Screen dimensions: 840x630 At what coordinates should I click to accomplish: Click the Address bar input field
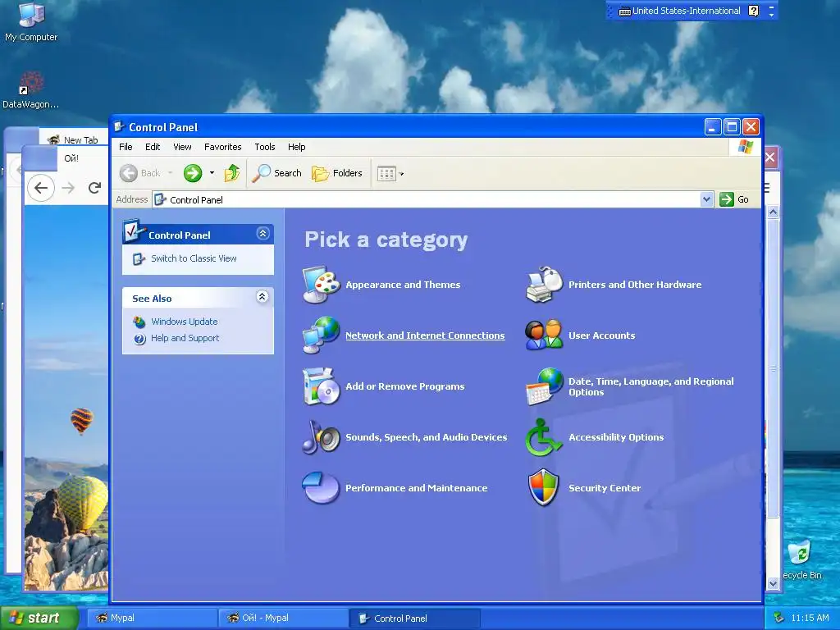[427, 199]
